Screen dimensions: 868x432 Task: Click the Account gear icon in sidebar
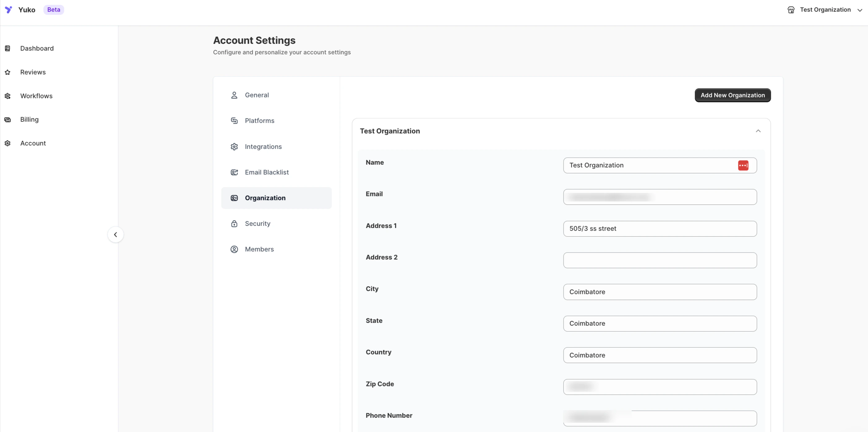click(7, 143)
